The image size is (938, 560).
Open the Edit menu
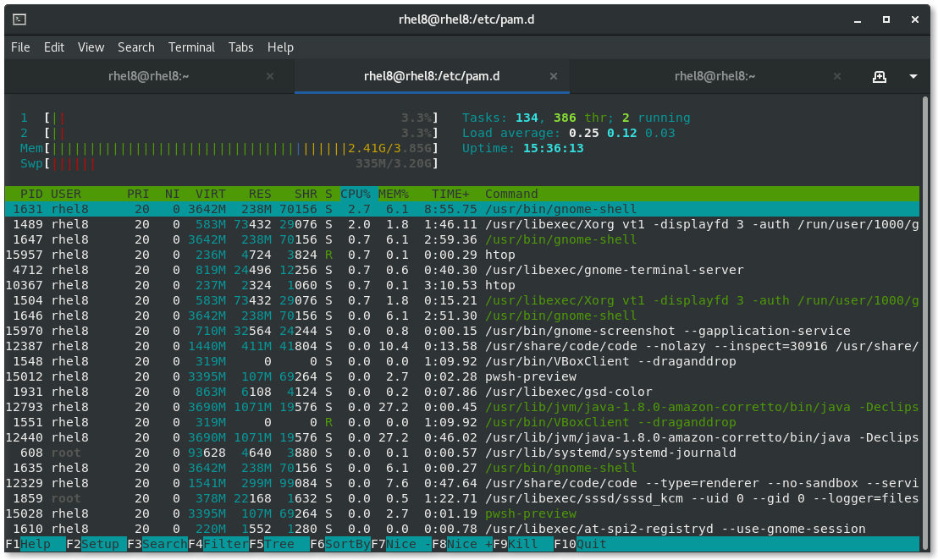click(x=54, y=47)
